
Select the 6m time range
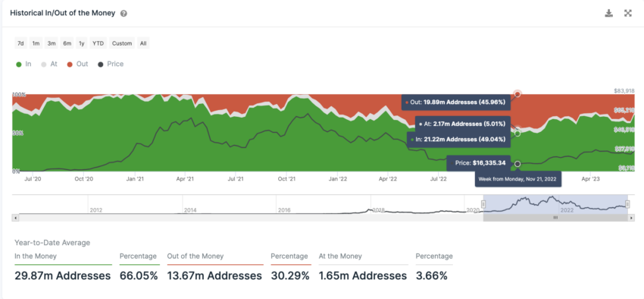[67, 43]
